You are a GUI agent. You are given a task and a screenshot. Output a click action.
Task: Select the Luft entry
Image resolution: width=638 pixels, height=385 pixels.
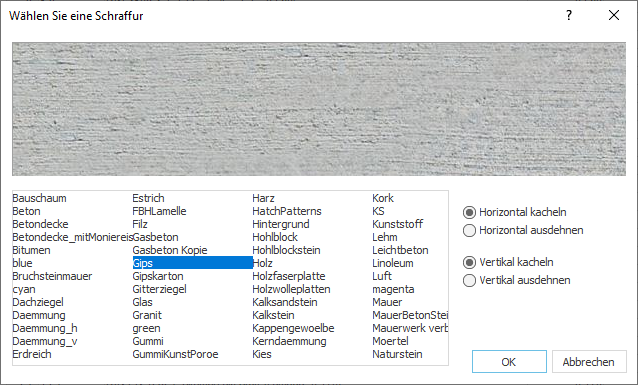[x=382, y=276]
